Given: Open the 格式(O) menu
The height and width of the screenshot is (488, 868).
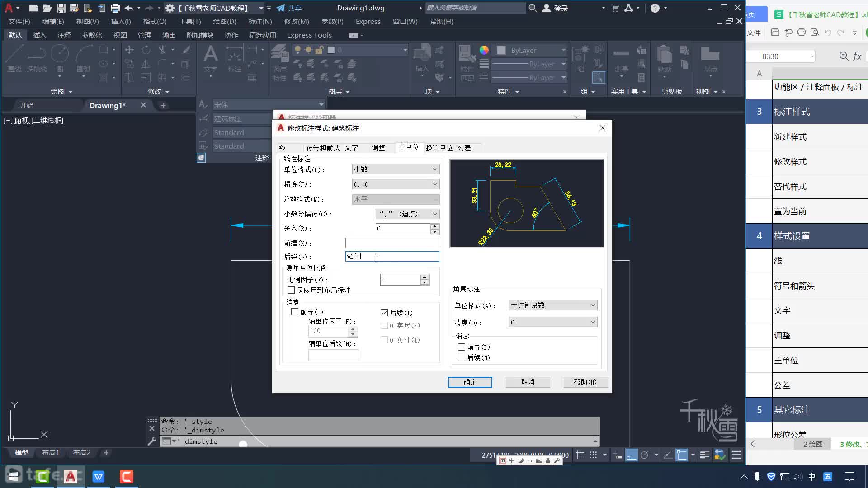Looking at the screenshot, I should click(155, 21).
